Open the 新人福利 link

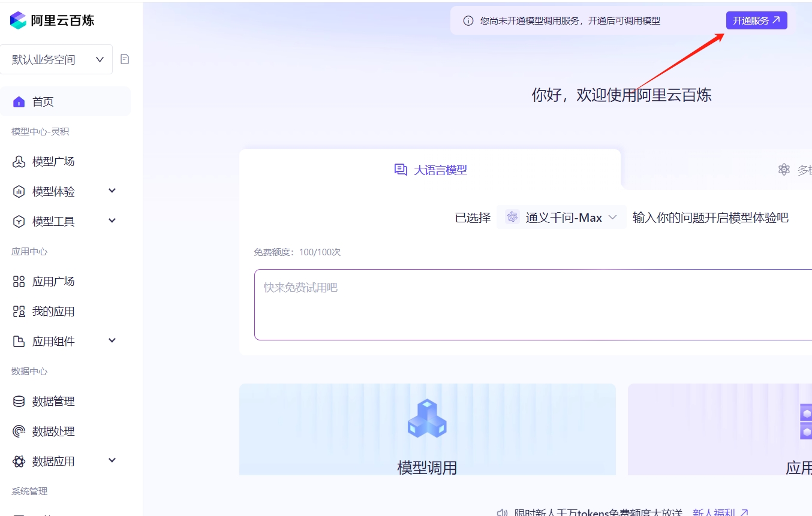pos(720,513)
